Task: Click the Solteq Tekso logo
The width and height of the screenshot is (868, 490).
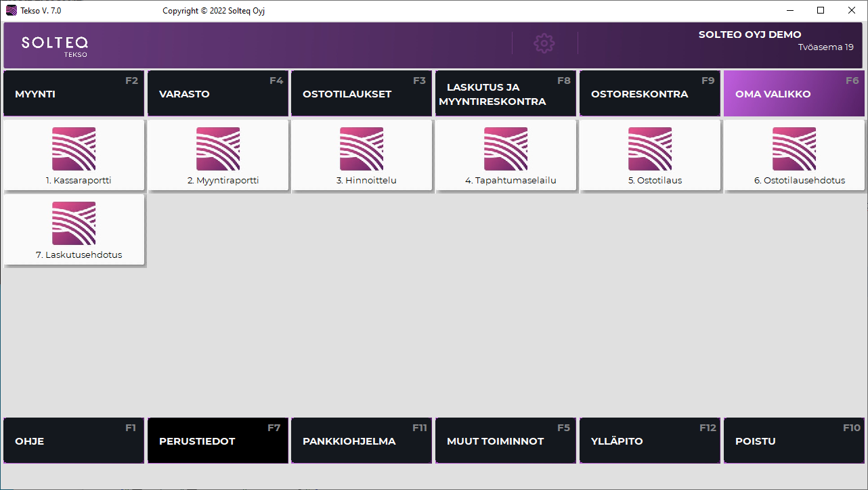Action: pos(54,45)
